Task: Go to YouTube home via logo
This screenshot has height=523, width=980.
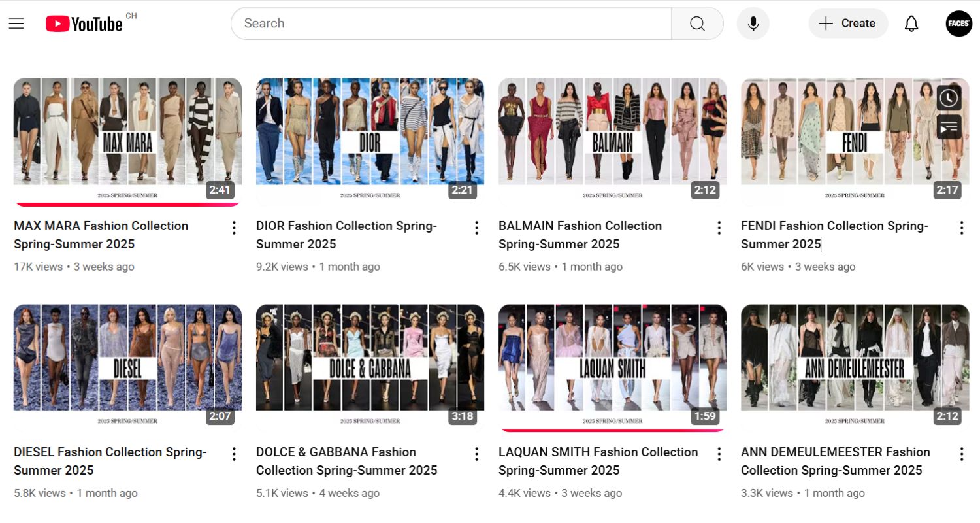Action: 84,24
